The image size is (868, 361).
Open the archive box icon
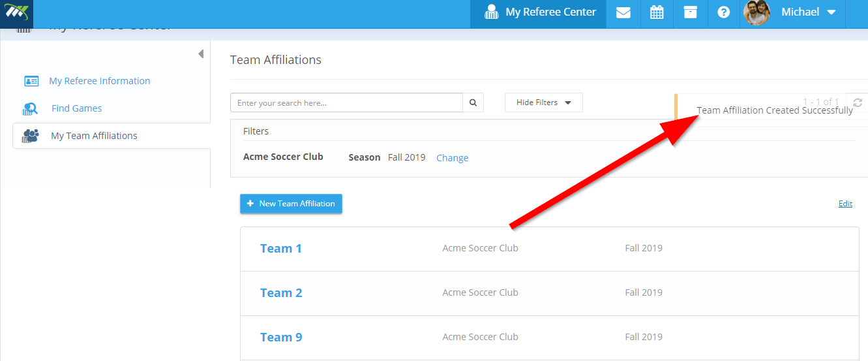point(691,12)
